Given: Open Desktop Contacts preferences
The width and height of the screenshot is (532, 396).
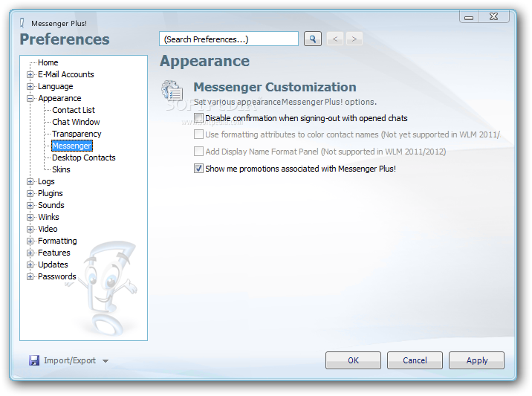Looking at the screenshot, I should click(x=83, y=158).
